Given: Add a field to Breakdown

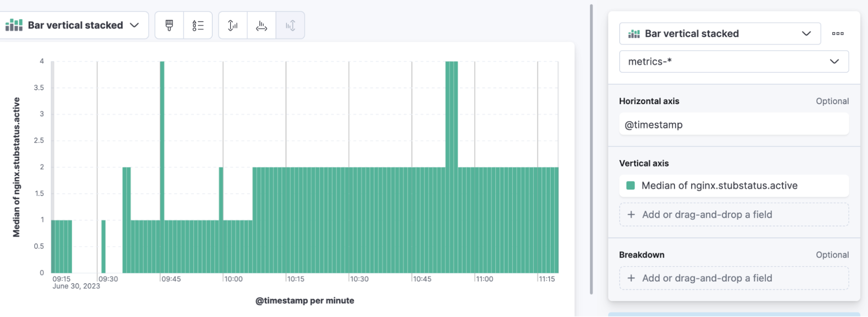Looking at the screenshot, I should (734, 278).
